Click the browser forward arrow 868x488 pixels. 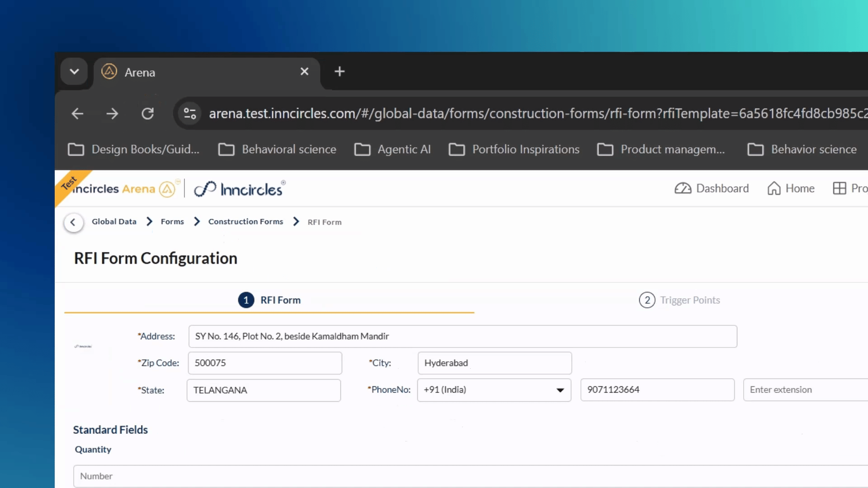(112, 113)
